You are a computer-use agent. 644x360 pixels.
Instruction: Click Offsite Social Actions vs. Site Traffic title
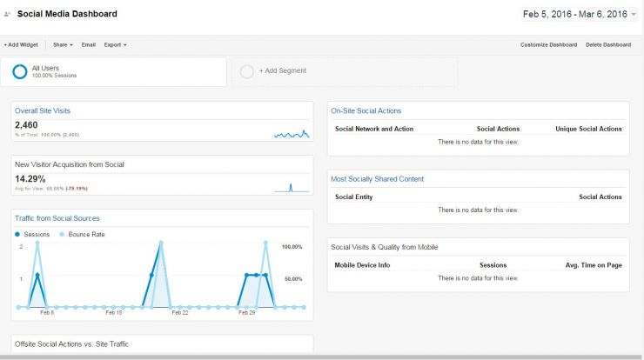pos(71,344)
